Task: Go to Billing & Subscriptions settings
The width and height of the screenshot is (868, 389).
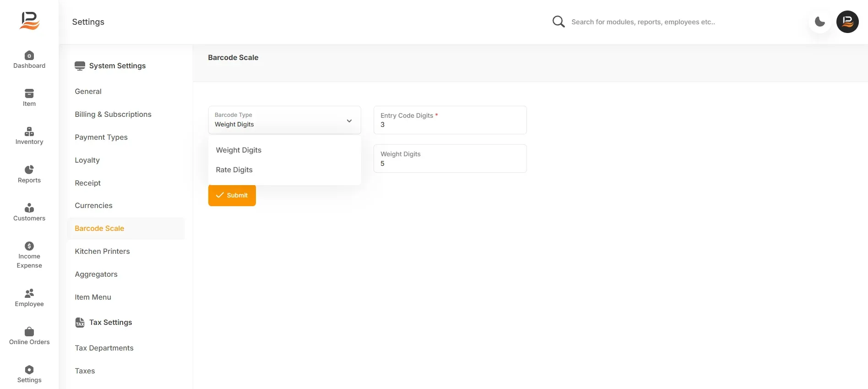Action: (113, 114)
